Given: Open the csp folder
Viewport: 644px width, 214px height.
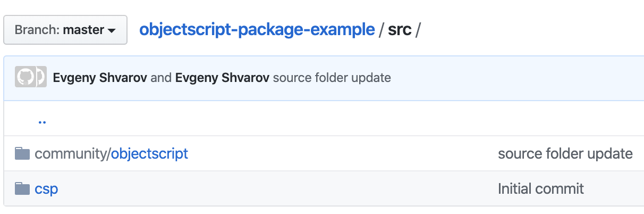Looking at the screenshot, I should pos(46,189).
